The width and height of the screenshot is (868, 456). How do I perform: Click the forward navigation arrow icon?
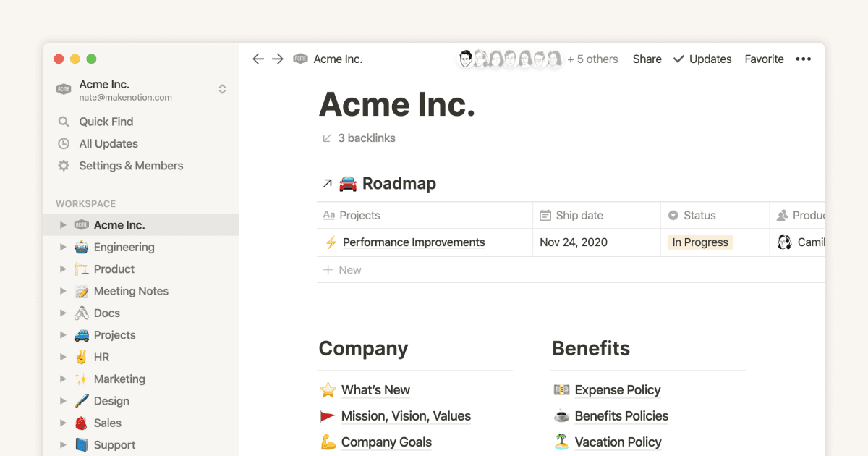pyautogui.click(x=277, y=59)
